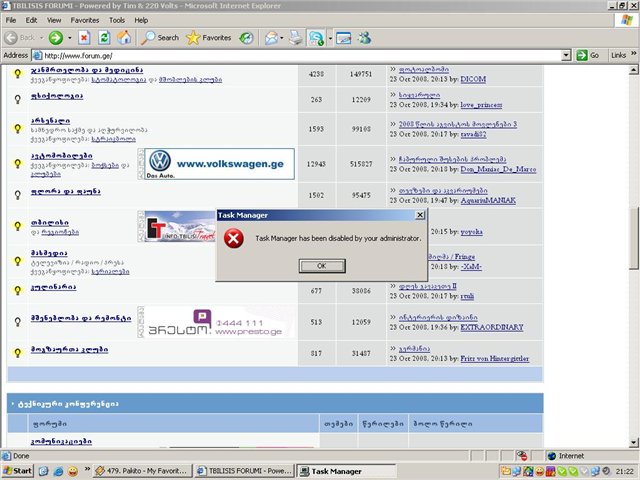The image size is (640, 480).
Task: Open the Favorites pane from the toolbar
Action: click(209, 38)
